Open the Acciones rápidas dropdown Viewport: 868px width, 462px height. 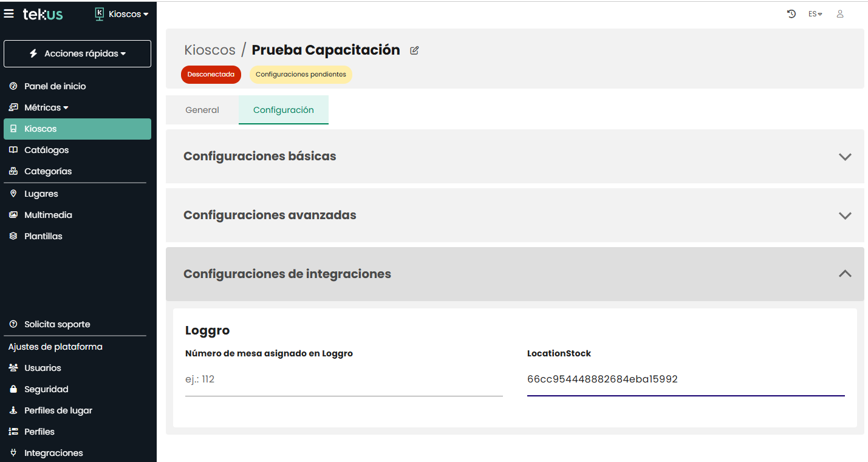click(x=78, y=54)
